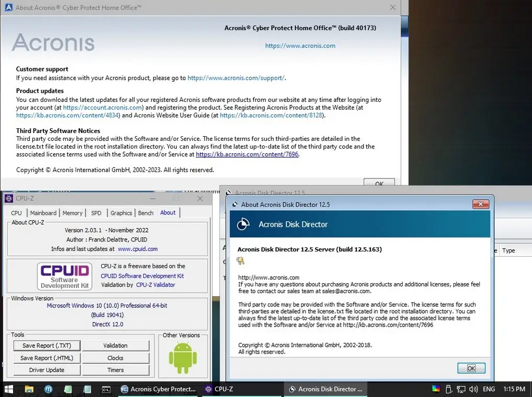Click the Microsoft Windows 10 Professional 64-bit text

coord(107,305)
